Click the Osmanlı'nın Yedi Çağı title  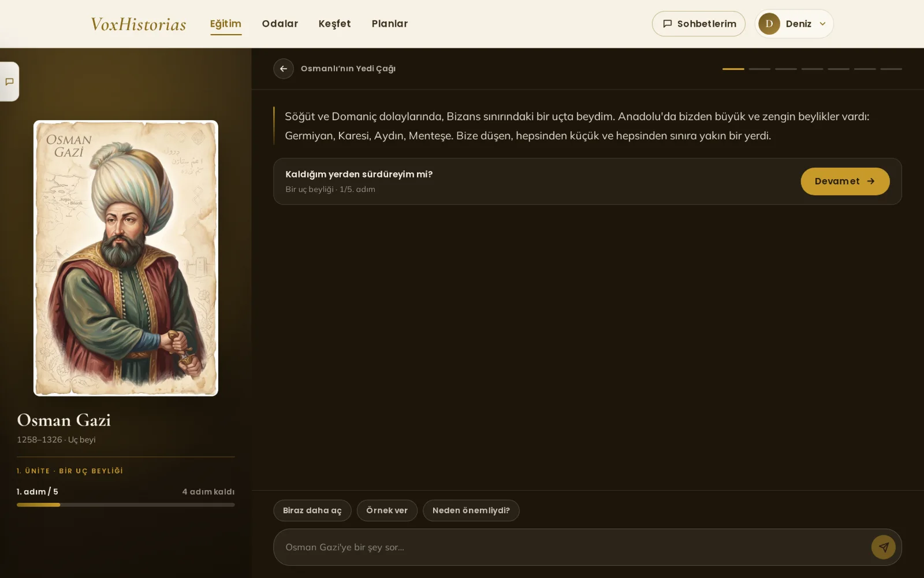pyautogui.click(x=348, y=68)
